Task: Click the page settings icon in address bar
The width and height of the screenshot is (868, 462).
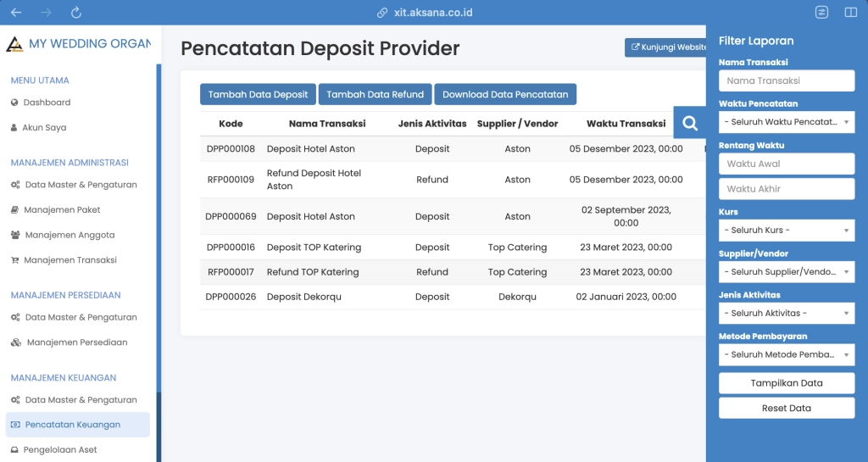Action: [x=821, y=13]
